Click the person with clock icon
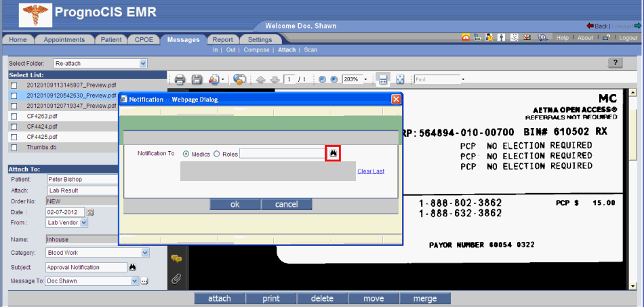The width and height of the screenshot is (644, 307). 489,37
